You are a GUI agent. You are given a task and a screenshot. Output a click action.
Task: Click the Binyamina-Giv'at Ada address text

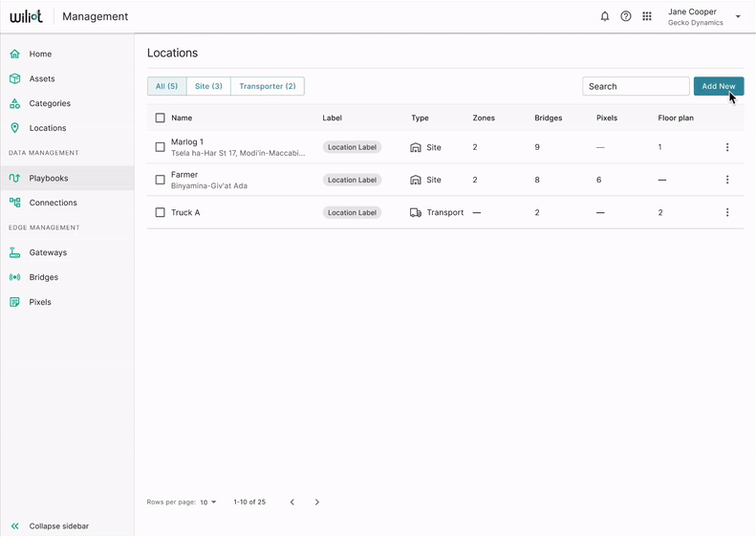[x=208, y=185]
